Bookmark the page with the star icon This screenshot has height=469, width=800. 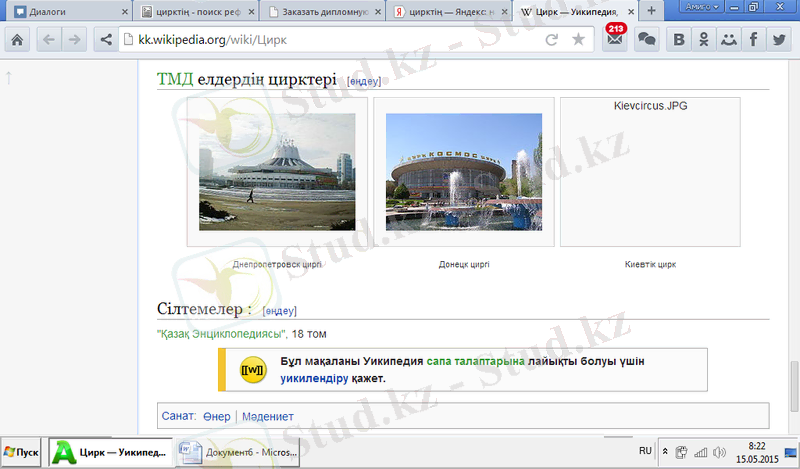click(578, 40)
